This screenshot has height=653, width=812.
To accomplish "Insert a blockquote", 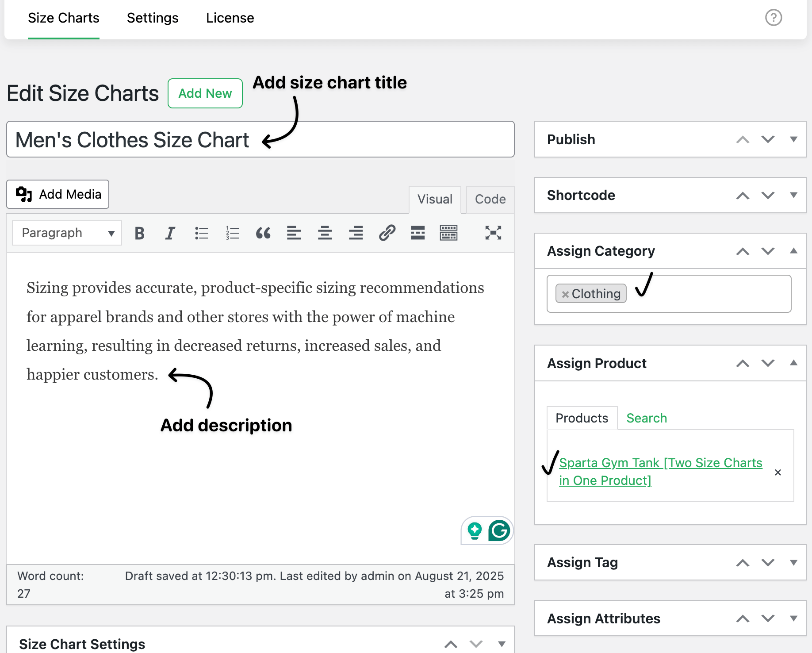I will pos(263,233).
